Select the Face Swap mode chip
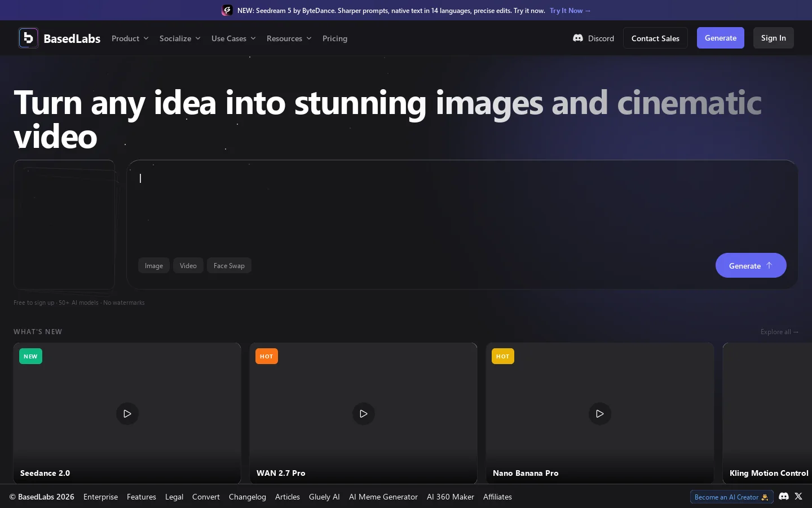Screen dimensions: 812x508 coord(229,266)
